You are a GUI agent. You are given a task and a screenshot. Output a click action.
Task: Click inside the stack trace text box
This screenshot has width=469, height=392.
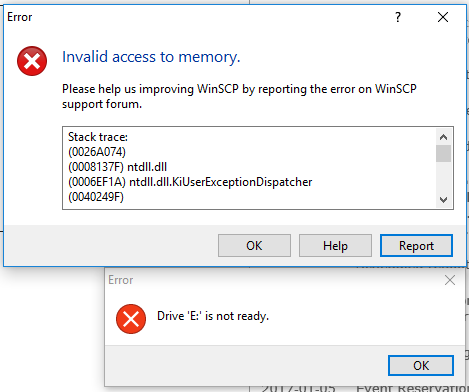tap(249, 168)
